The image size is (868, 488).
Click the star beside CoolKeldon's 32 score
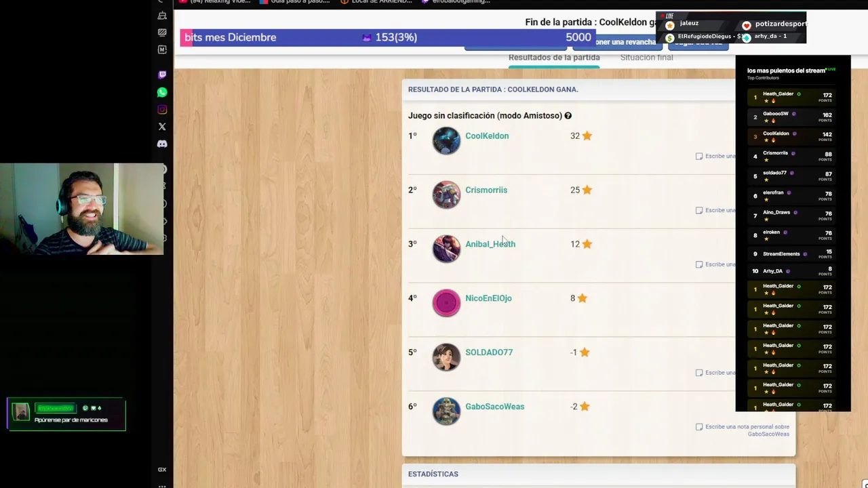(587, 136)
